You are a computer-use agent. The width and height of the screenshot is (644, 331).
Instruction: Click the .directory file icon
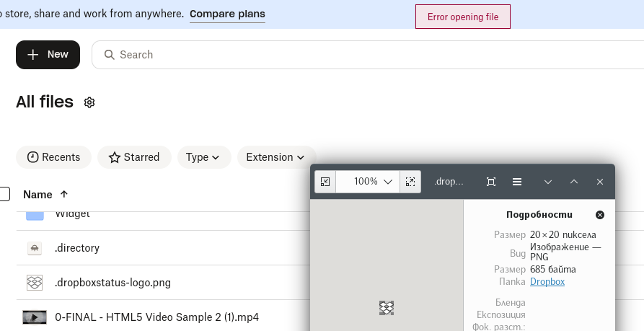[35, 248]
